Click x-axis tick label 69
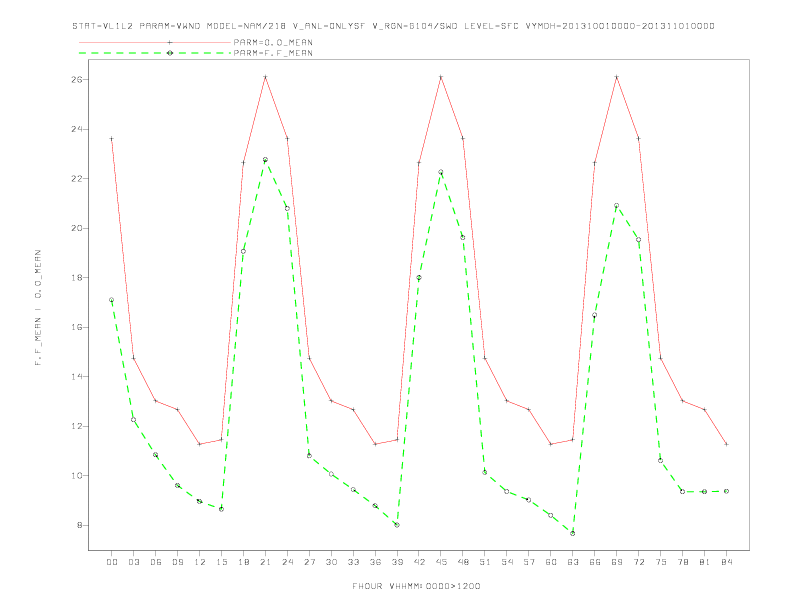Viewport: 792px width, 612px height. coord(616,562)
